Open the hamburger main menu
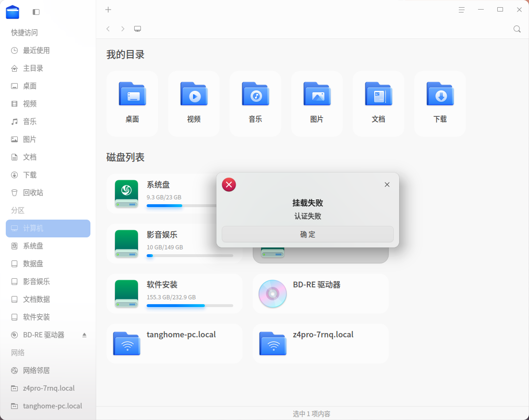The image size is (529, 420). coord(462,10)
